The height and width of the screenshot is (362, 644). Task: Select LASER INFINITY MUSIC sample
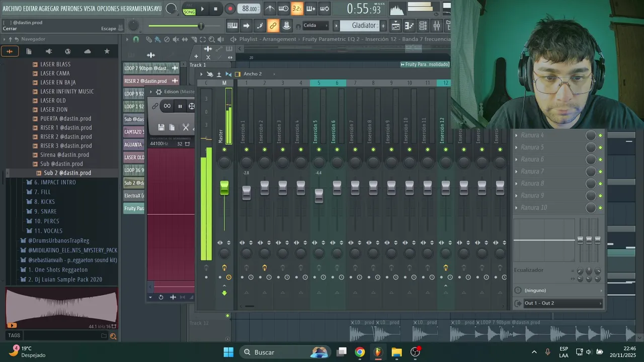tap(67, 92)
